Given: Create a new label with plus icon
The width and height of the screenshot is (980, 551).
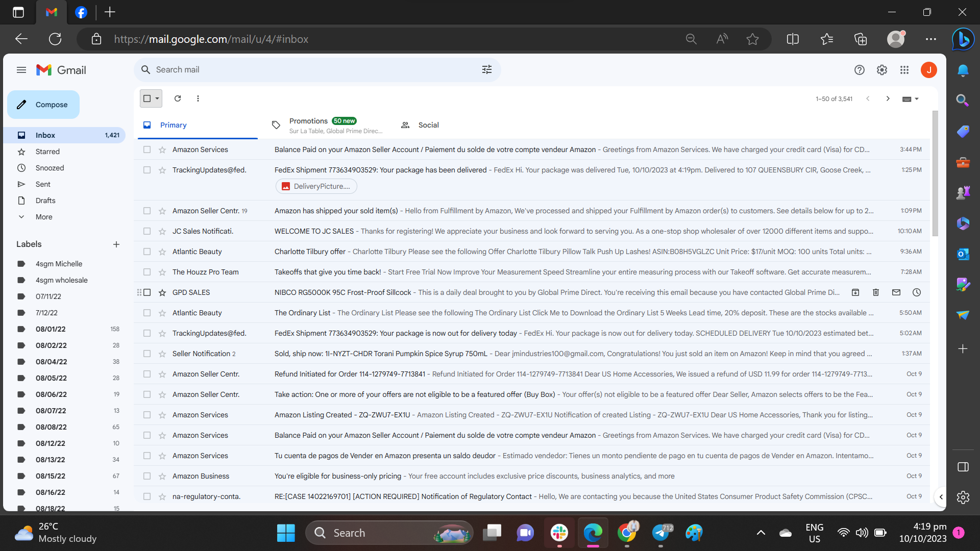Looking at the screenshot, I should 116,244.
